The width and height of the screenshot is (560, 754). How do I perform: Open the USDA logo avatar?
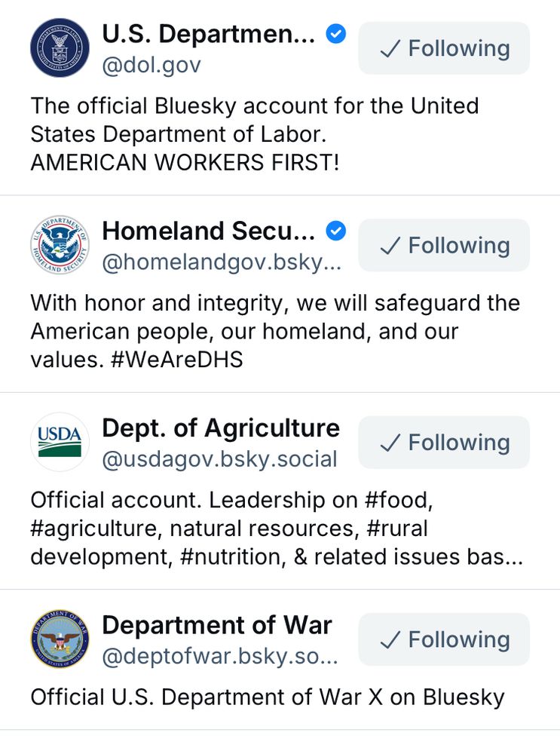coord(60,443)
